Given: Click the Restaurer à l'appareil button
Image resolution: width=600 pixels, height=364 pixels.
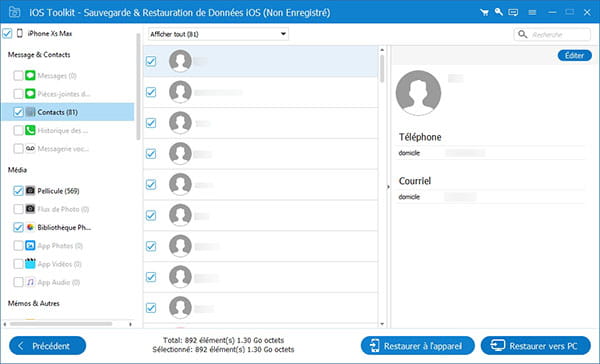Looking at the screenshot, I should (417, 346).
